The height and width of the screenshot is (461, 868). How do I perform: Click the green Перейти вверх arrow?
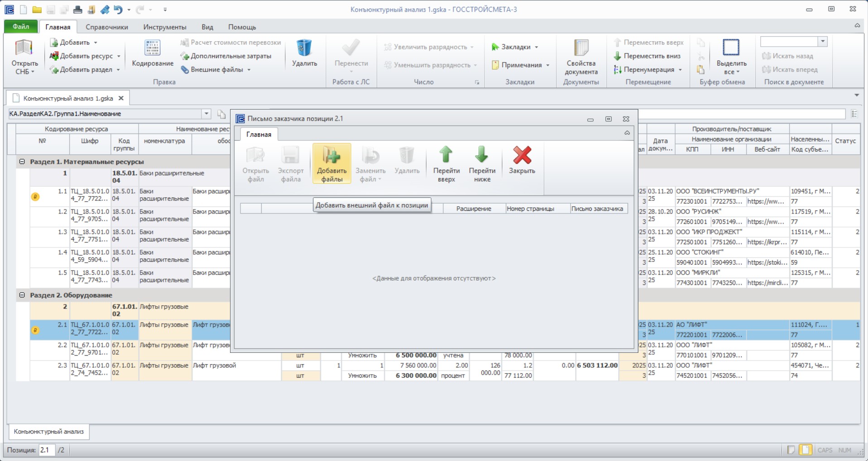coord(446,155)
